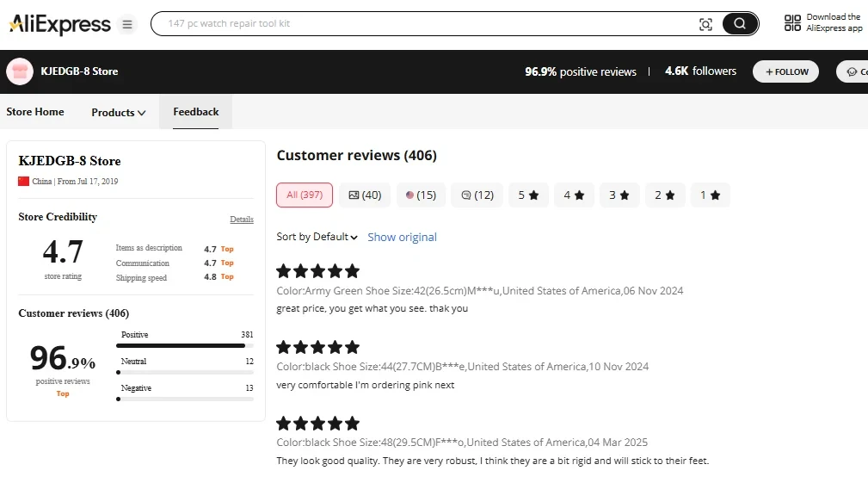Click the chat contact icon in the header
868x483 pixels.
[852, 71]
